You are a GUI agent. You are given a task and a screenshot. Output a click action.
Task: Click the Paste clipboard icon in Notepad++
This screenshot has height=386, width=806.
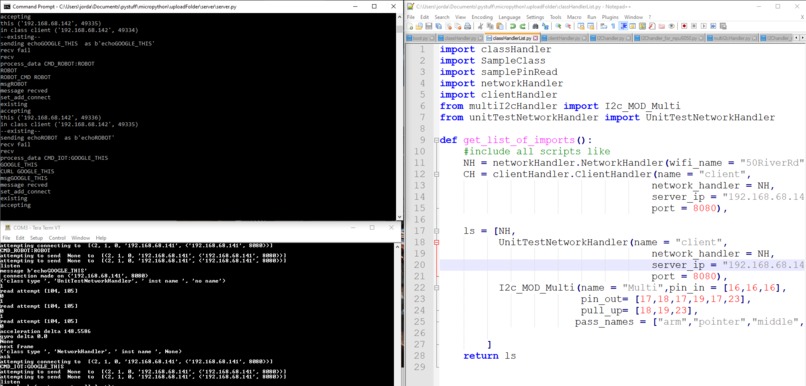click(x=500, y=26)
